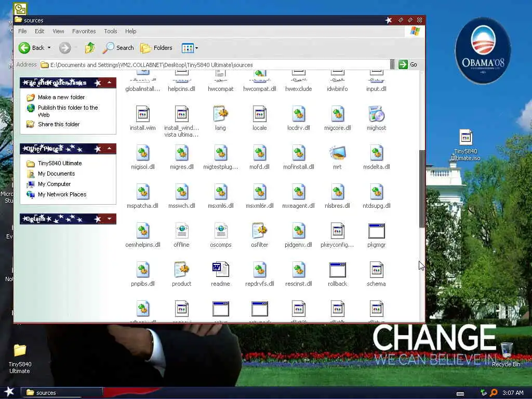Select the oemhelpins.dll file icon
Viewport: 532px width, 399px height.
142,231
